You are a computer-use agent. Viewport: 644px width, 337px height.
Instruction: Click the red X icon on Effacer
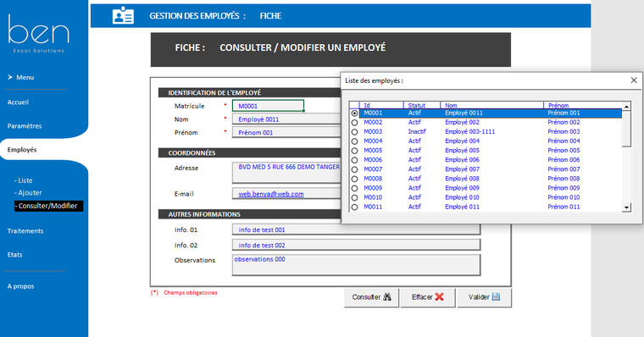[x=440, y=296]
